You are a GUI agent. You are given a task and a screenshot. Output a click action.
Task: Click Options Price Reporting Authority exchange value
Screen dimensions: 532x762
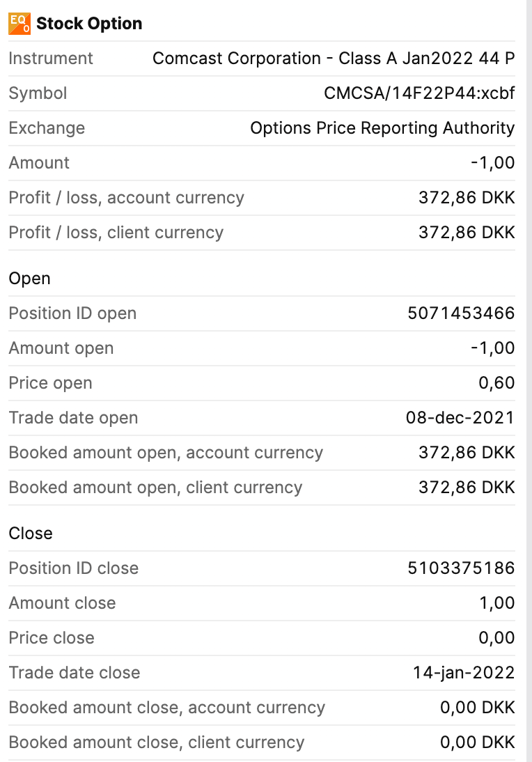[x=382, y=128]
